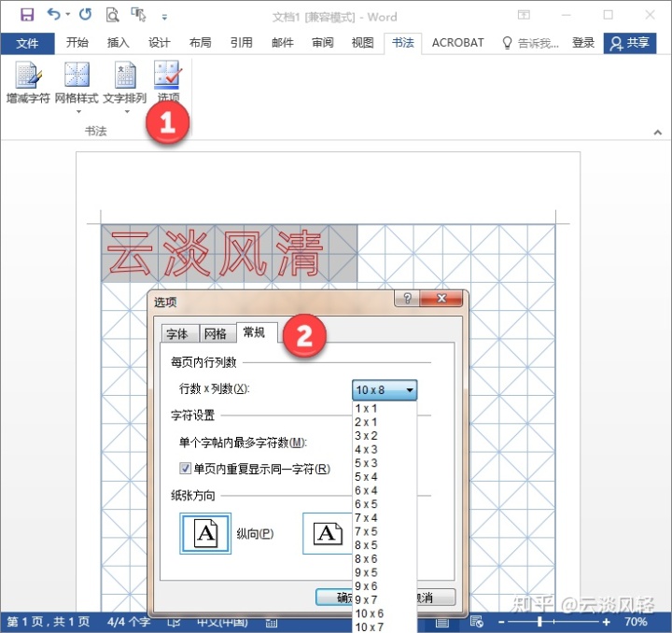Viewport: 672px width, 633px height.
Task: Customize the quick access toolbar dropdown
Action: tap(164, 17)
